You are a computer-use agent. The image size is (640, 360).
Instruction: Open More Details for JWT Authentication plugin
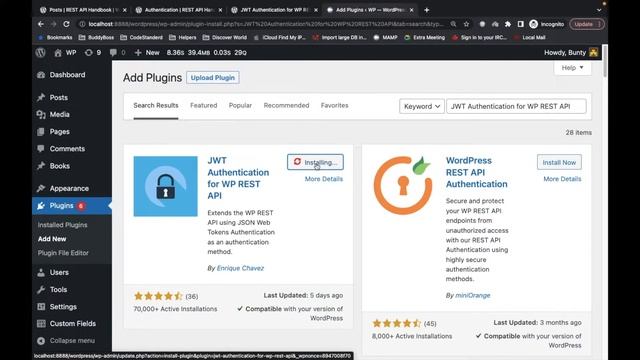pos(324,179)
